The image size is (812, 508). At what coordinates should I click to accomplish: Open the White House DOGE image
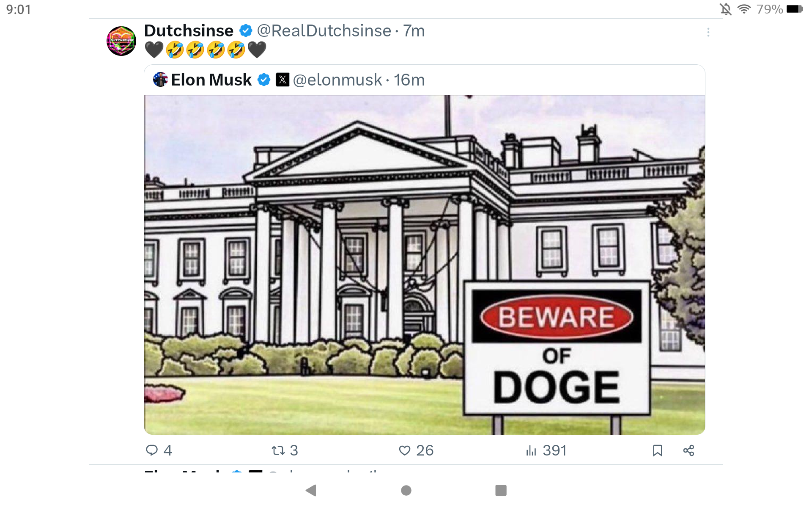(x=424, y=265)
